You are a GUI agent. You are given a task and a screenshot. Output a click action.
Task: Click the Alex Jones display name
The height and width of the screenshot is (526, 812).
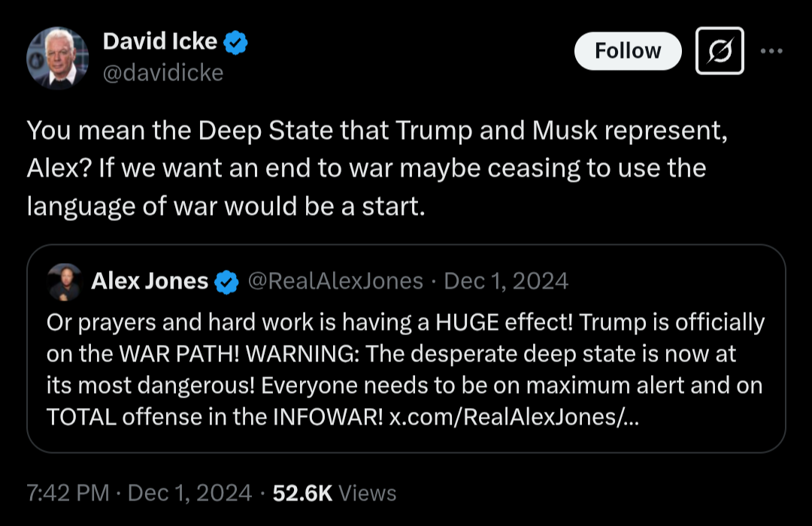(x=150, y=281)
